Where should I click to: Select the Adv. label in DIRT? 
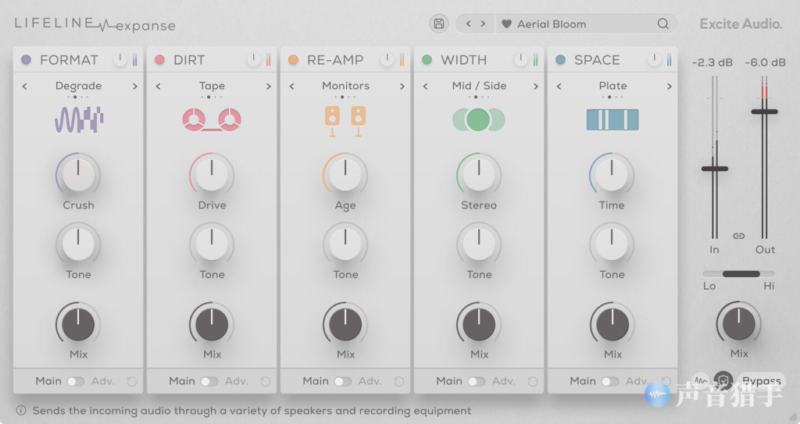pyautogui.click(x=237, y=381)
